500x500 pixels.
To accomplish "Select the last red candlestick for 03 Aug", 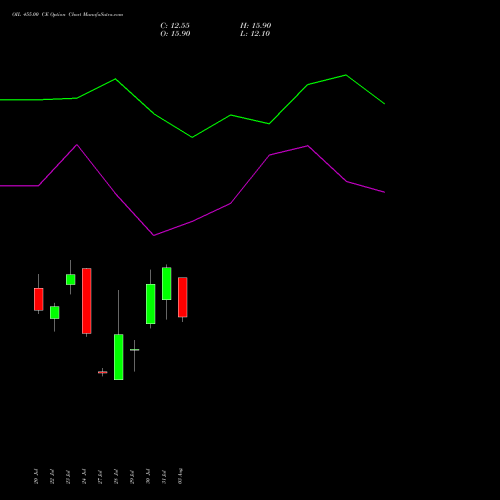I will click(x=183, y=297).
